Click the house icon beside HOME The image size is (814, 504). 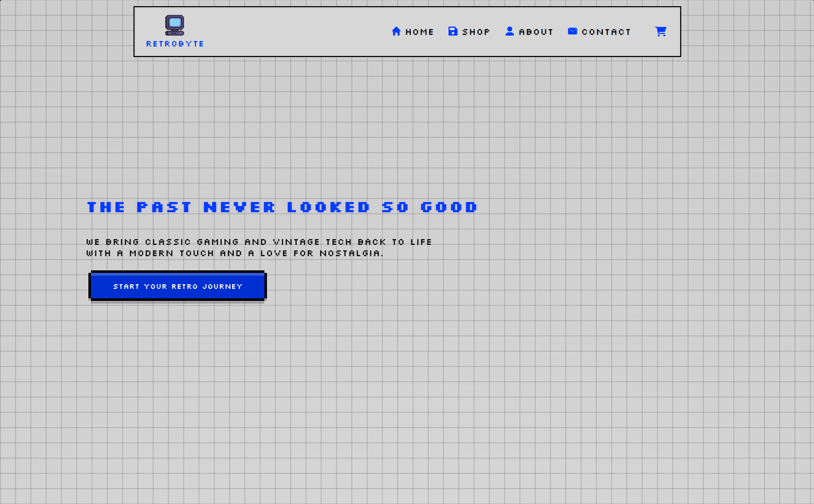tap(396, 31)
